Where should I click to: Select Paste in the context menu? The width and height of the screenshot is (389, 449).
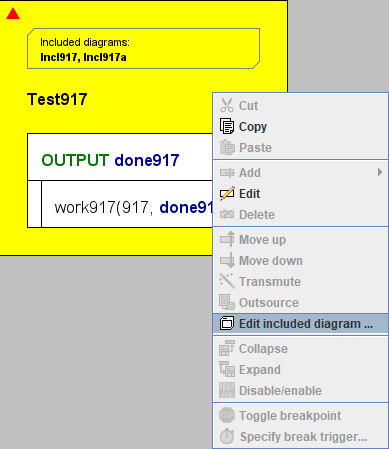[x=300, y=147]
